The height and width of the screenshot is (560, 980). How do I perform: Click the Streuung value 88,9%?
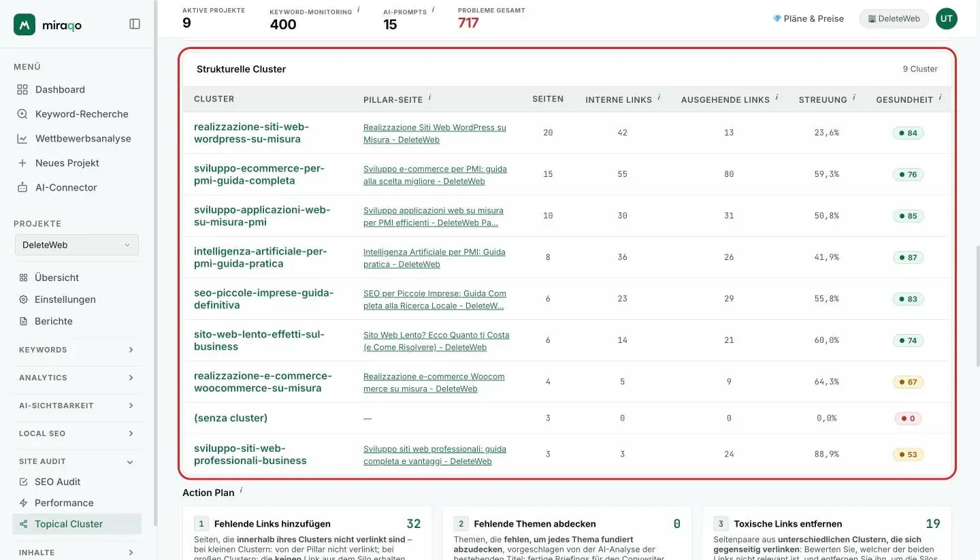pos(826,454)
